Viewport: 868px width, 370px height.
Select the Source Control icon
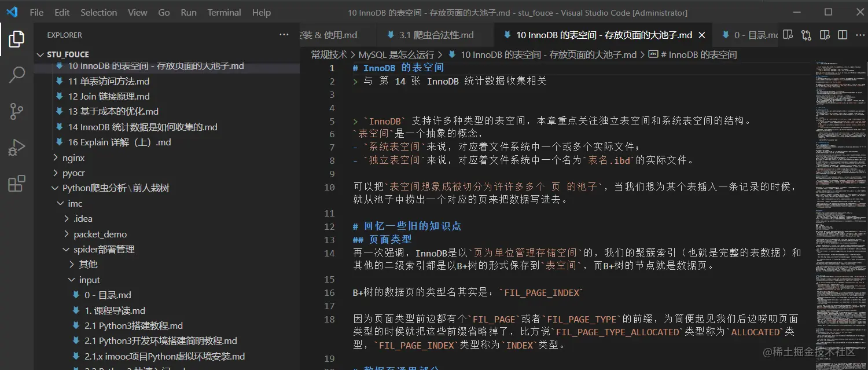coord(16,111)
